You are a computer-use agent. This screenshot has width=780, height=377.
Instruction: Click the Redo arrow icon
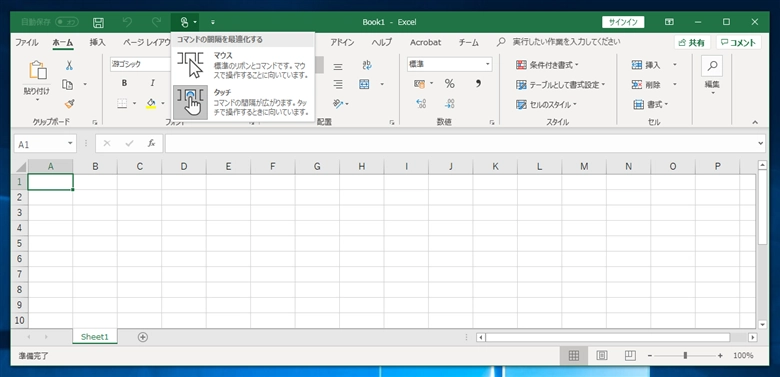point(156,22)
